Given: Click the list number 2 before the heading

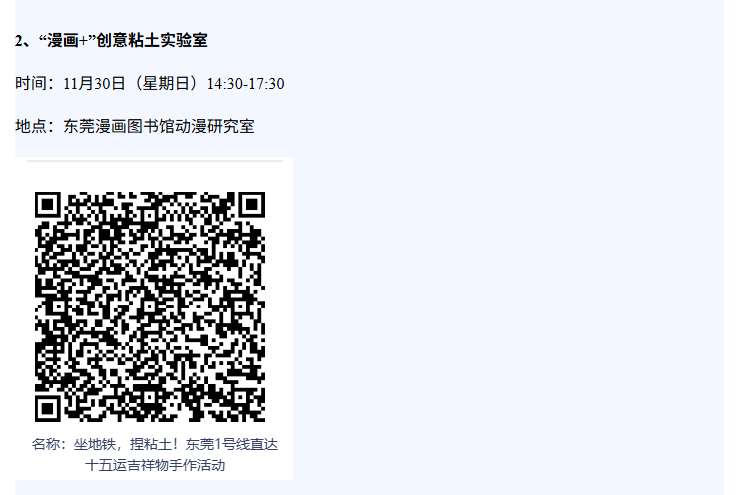Looking at the screenshot, I should click(18, 41).
